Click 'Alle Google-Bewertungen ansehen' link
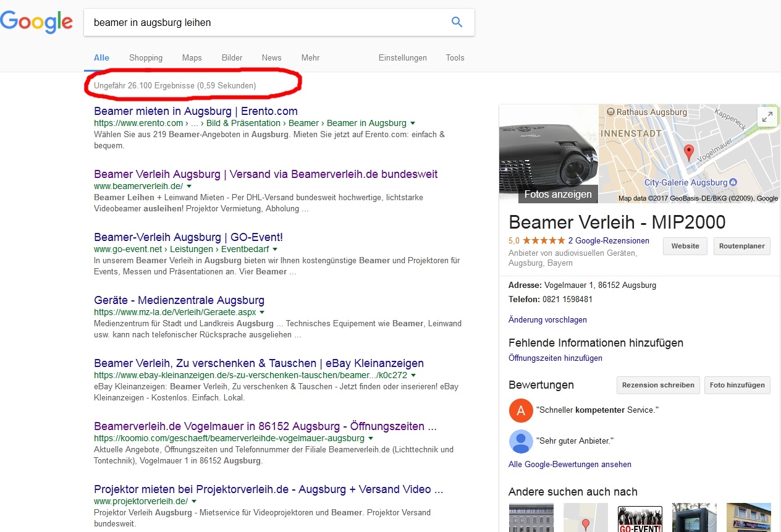781x532 pixels. point(570,465)
